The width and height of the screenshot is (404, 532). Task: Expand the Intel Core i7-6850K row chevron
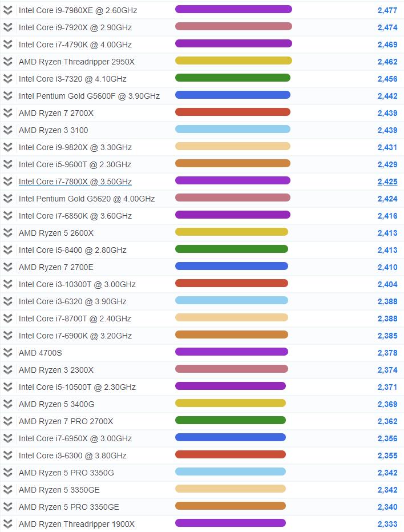[x=8, y=216]
